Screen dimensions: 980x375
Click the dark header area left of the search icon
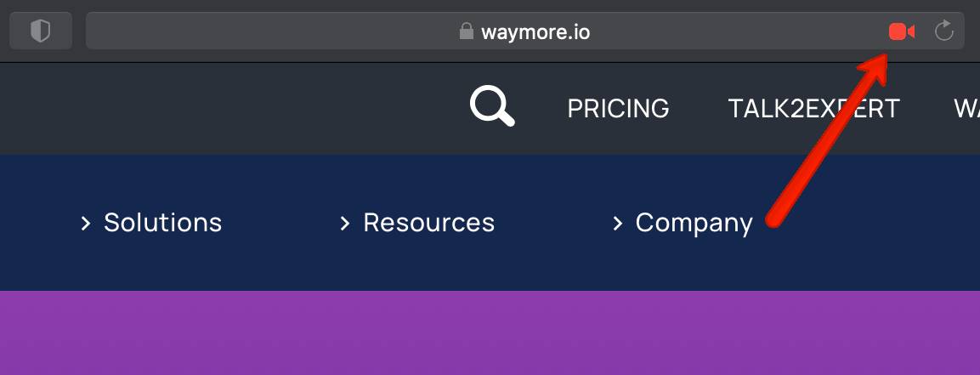click(x=231, y=109)
